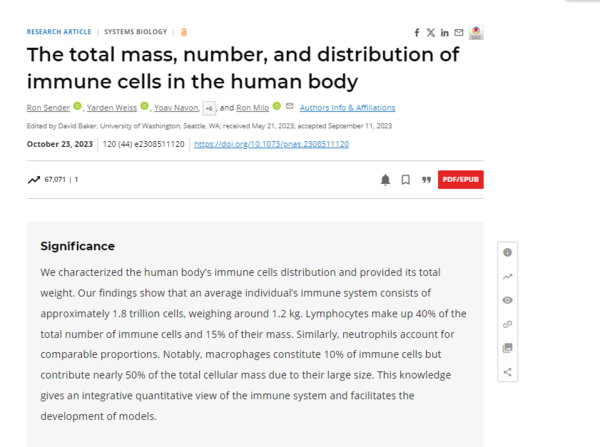Open metrics chart icon in sidebar

coord(508,276)
